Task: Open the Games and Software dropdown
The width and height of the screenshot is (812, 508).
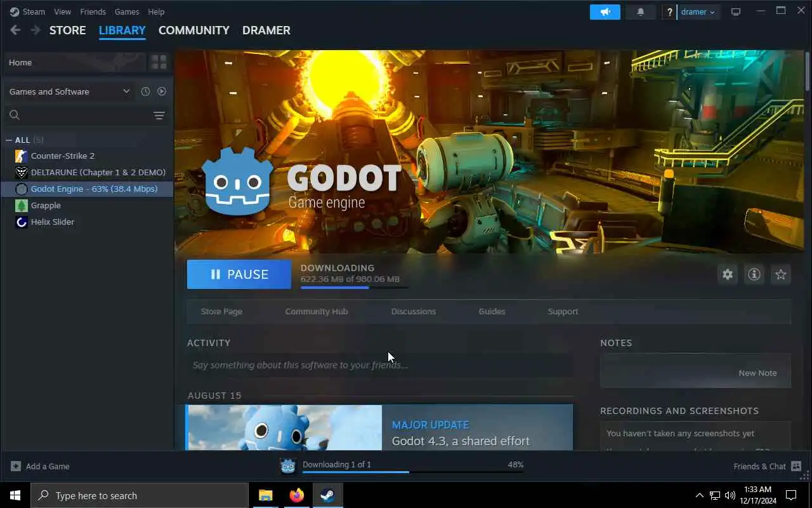Action: [69, 91]
